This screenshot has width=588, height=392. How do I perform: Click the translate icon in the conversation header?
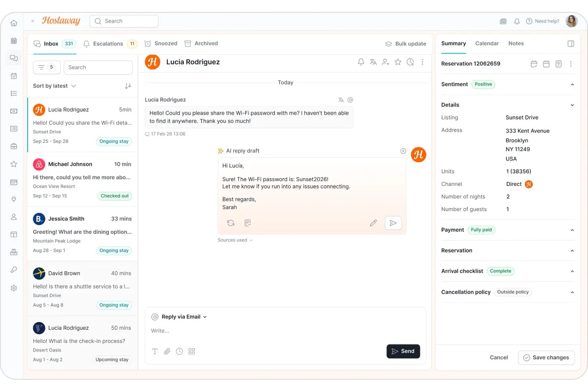(x=373, y=62)
